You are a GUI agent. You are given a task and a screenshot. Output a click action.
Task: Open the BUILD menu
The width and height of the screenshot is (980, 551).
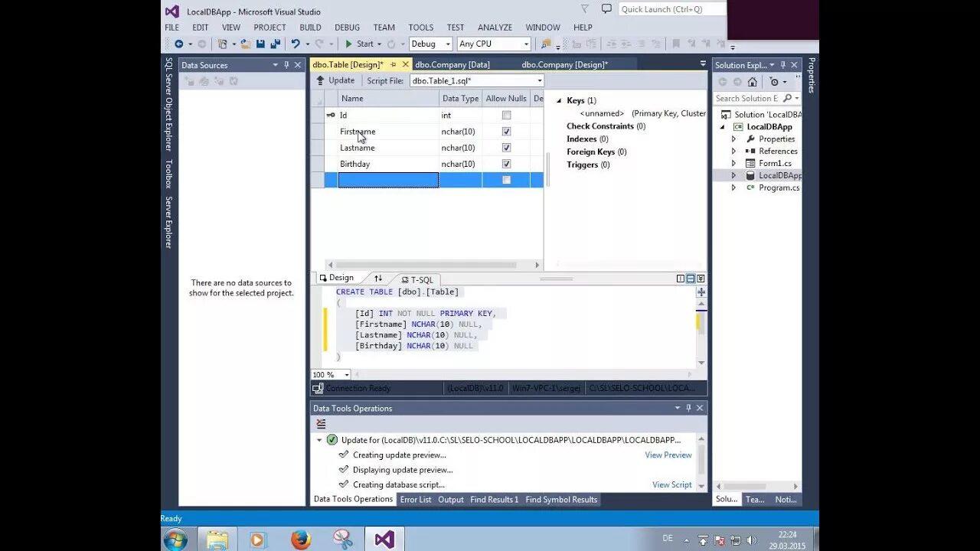click(x=310, y=28)
